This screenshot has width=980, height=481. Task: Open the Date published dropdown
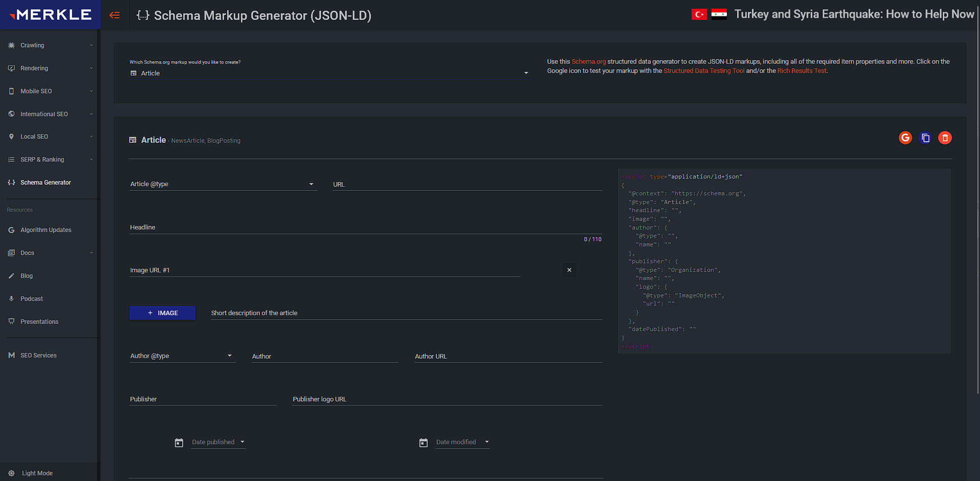point(218,442)
